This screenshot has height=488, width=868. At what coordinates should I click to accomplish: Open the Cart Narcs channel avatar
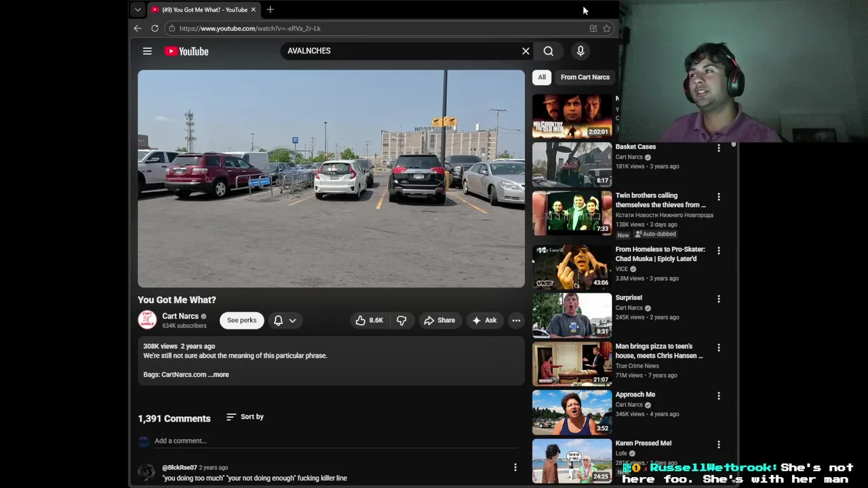(147, 320)
